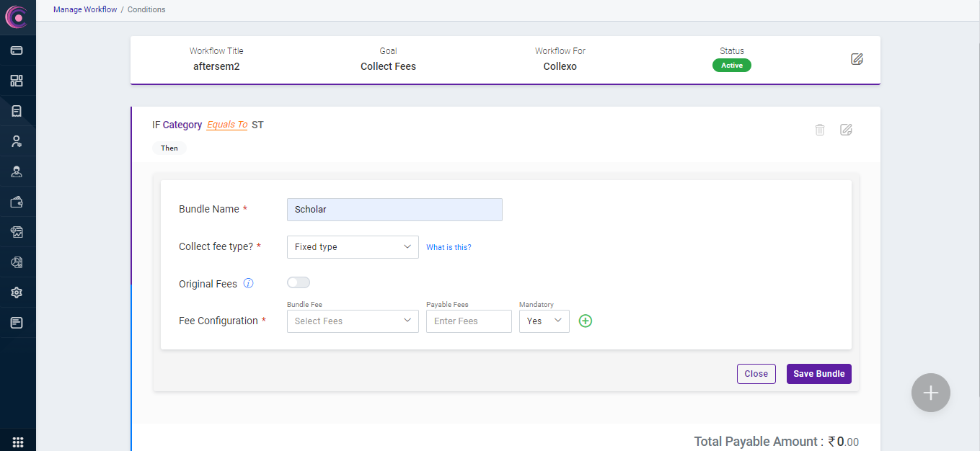Viewport: 980px width, 451px height.
Task: Edit the workflow header details
Action: [x=857, y=59]
